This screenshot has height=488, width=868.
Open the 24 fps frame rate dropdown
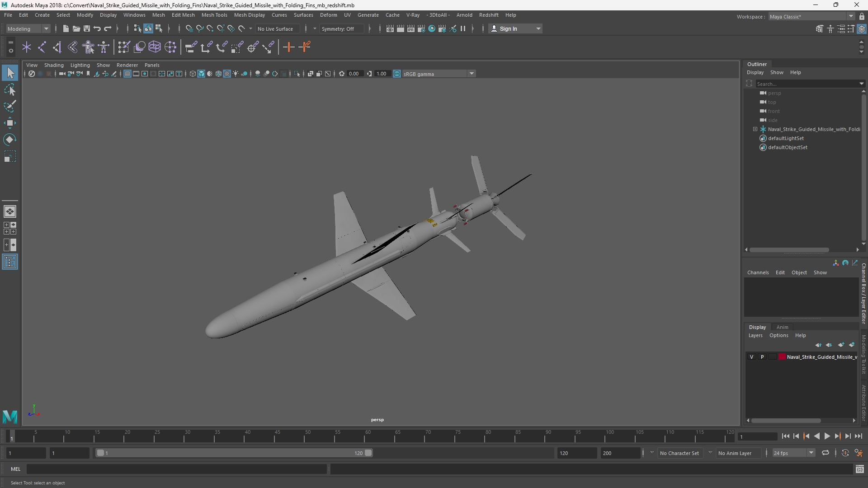(x=793, y=453)
